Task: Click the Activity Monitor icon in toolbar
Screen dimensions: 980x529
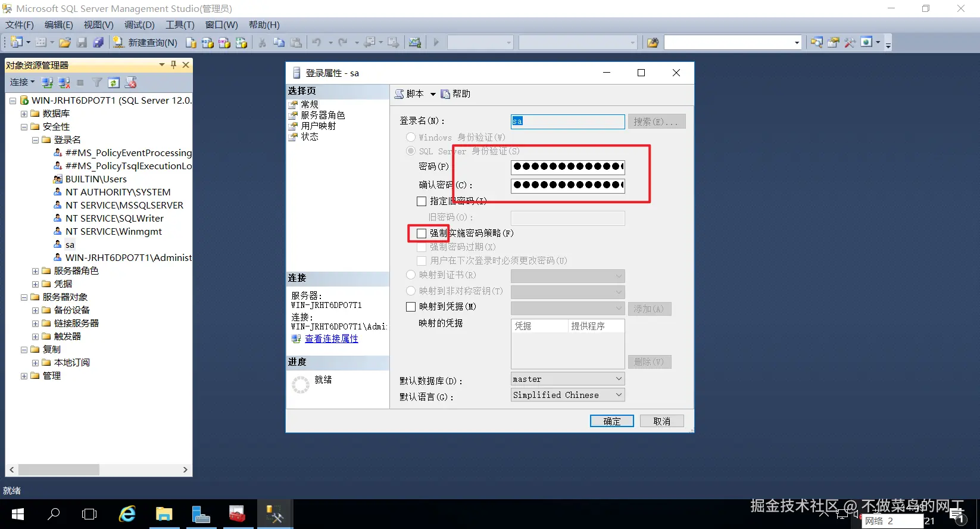Action: pos(415,42)
